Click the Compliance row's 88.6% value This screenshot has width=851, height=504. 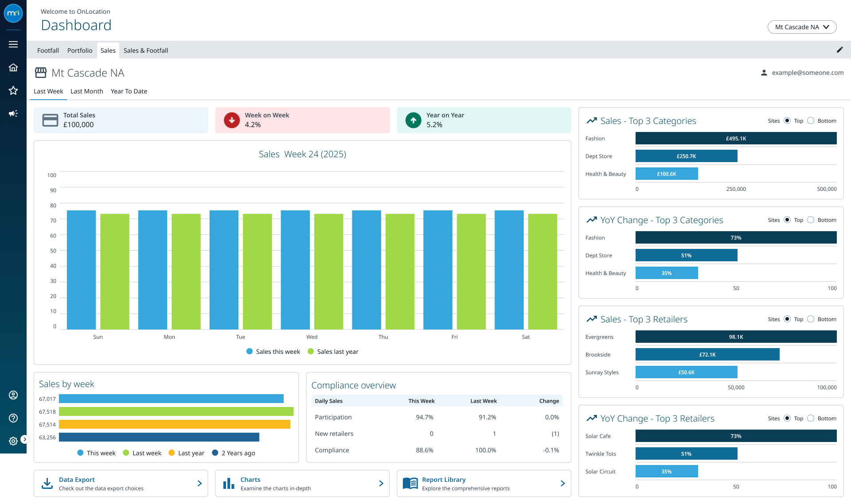[425, 450]
